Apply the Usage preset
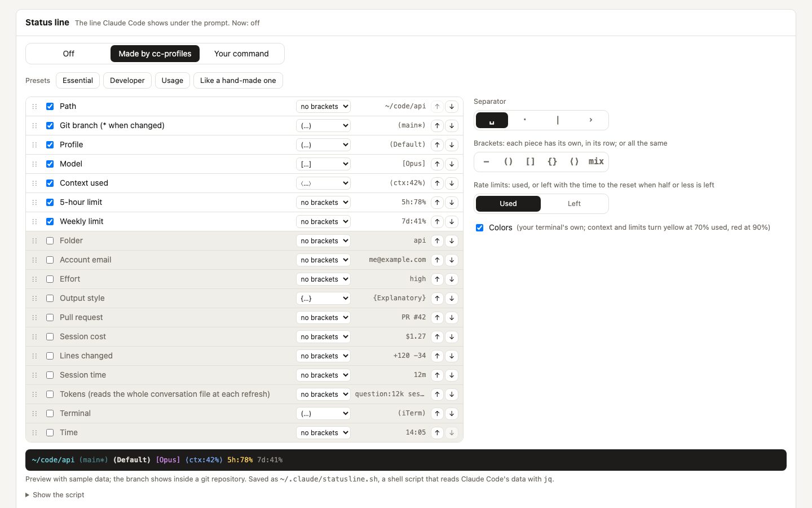 point(173,80)
